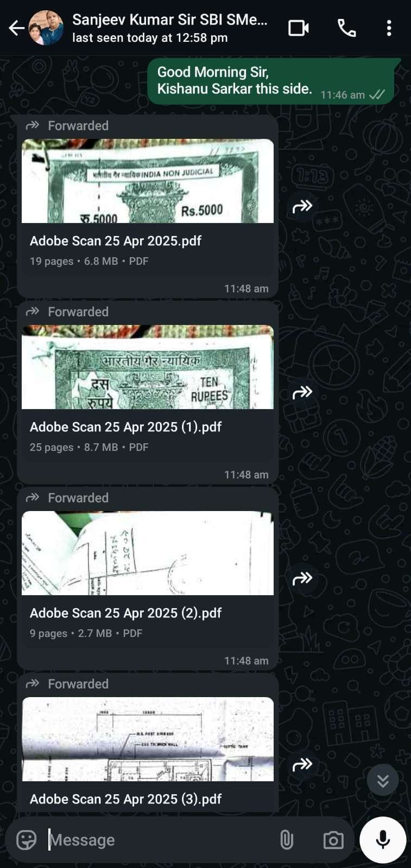
Task: Jump to latest messages with double-chevron button
Action: [383, 780]
